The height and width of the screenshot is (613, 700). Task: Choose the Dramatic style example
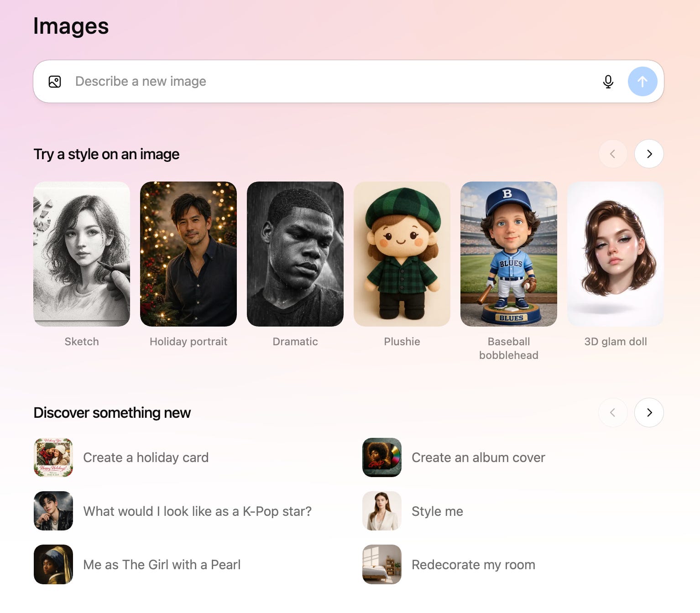pyautogui.click(x=295, y=254)
